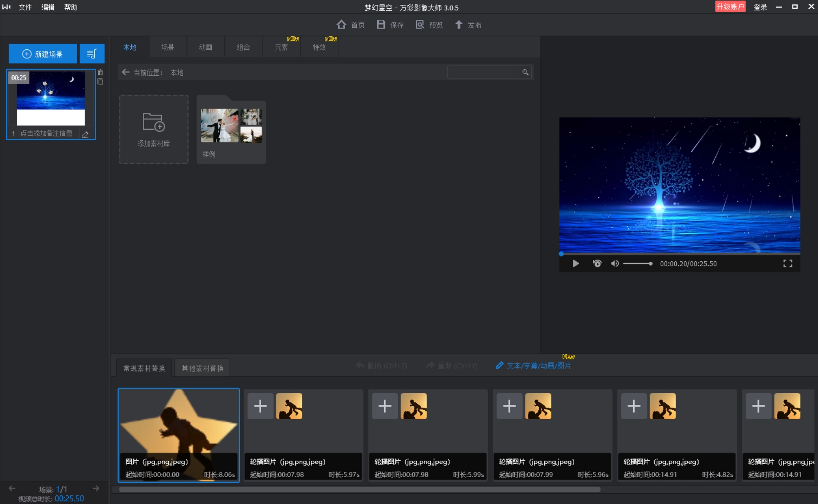This screenshot has width=818, height=504.
Task: Switch to the 元素 tab
Action: pyautogui.click(x=281, y=47)
